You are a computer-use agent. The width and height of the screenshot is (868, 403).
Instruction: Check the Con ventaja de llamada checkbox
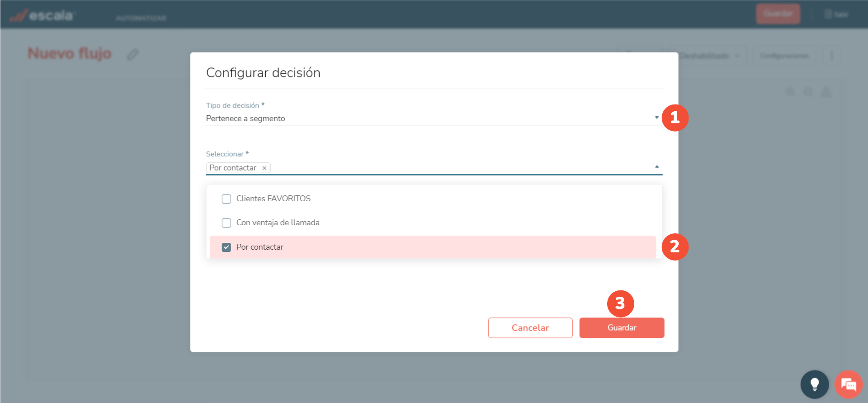[226, 223]
